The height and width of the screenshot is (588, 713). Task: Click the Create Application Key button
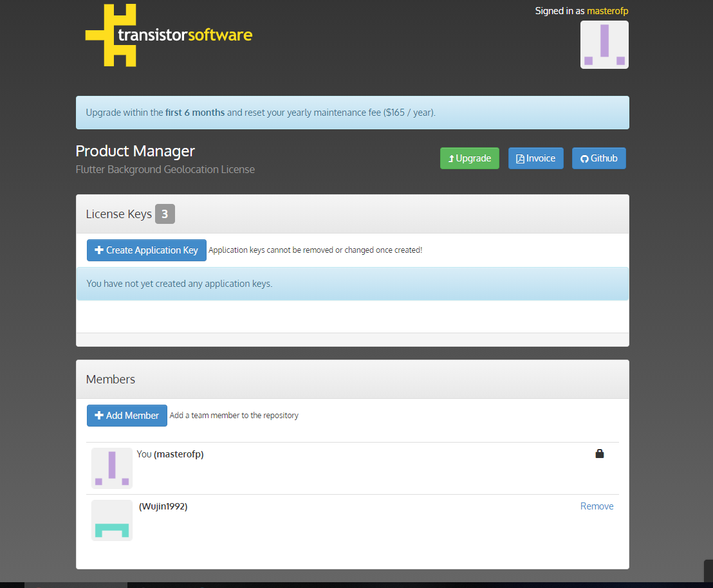(x=146, y=250)
